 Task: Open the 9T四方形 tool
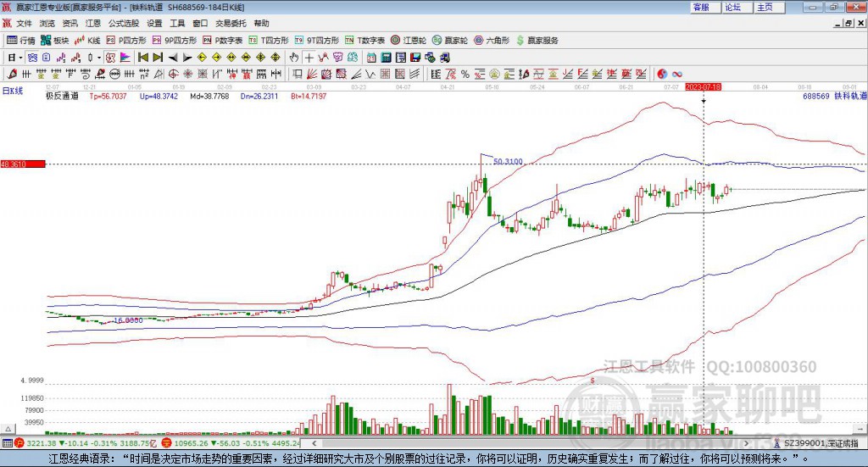317,41
